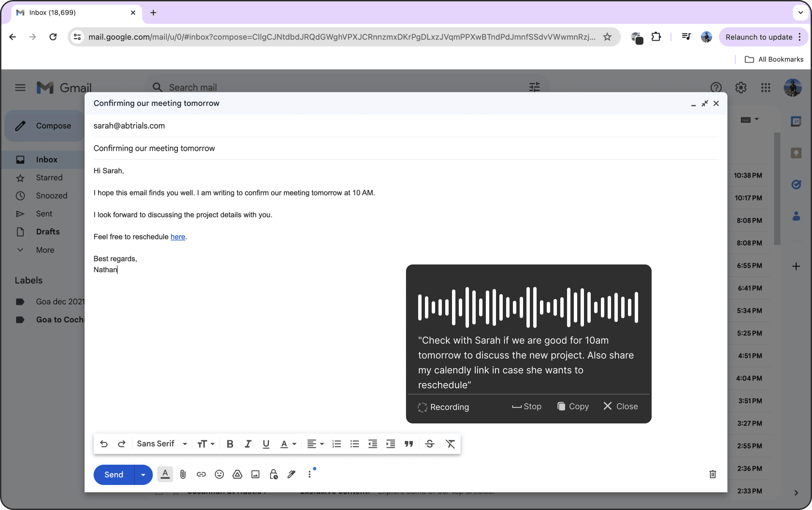
Task: Insert a photo into the message
Action: point(255,474)
